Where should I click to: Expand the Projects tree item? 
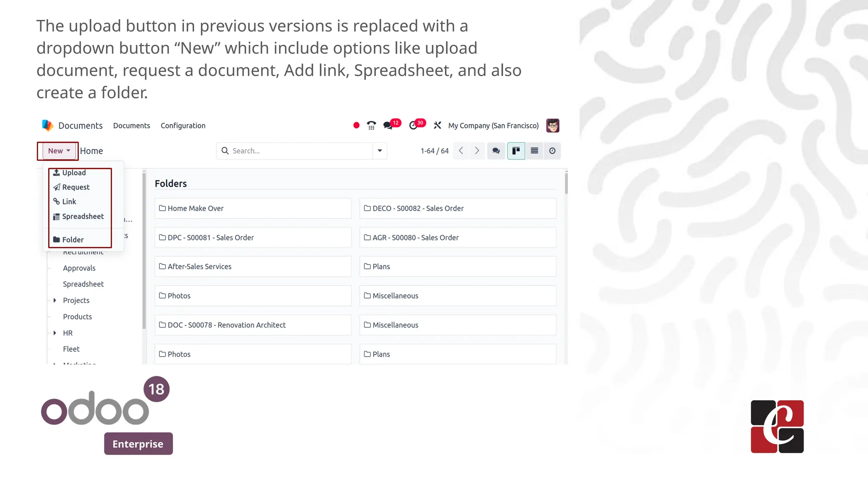[55, 300]
